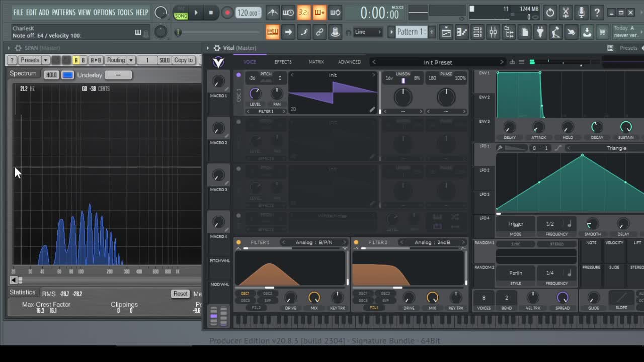Open the FL Studio FILE menu
This screenshot has width=644, height=362.
[x=18, y=12]
